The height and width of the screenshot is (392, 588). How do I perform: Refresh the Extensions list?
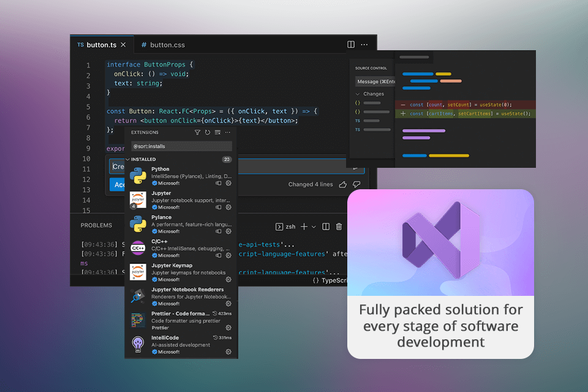[x=208, y=132]
